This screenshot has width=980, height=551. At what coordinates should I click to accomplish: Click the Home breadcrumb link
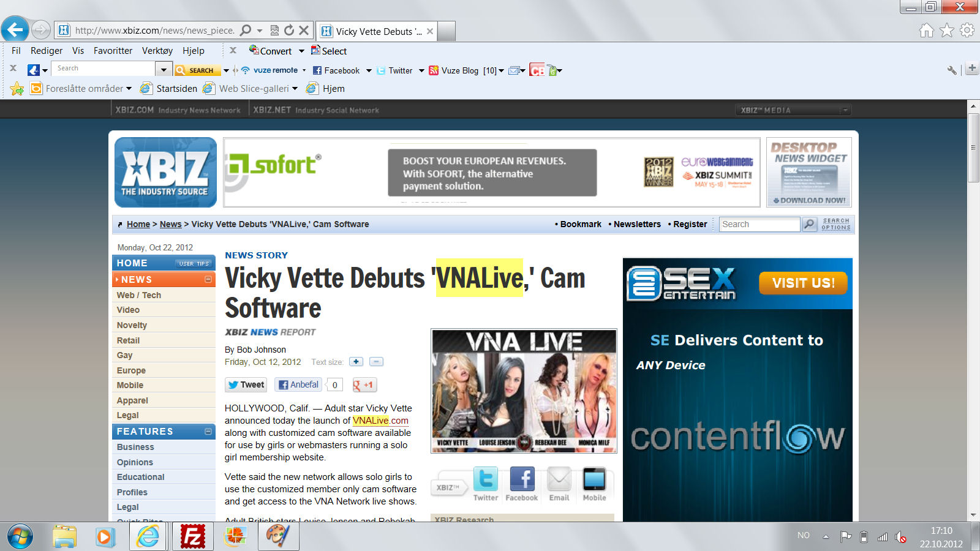click(x=138, y=224)
